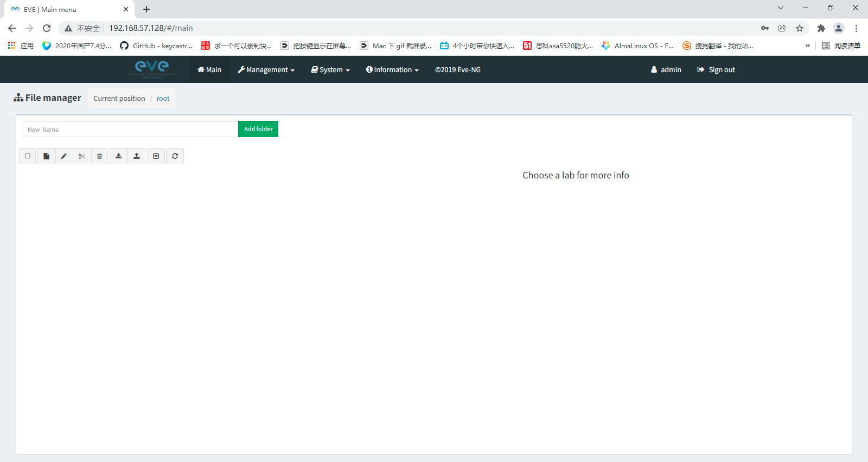Click Sign out
Viewport: 868px width, 462px height.
click(x=716, y=69)
